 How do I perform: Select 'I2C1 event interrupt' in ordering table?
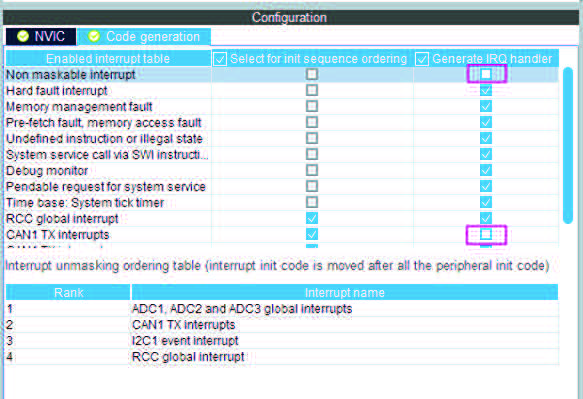tap(185, 341)
